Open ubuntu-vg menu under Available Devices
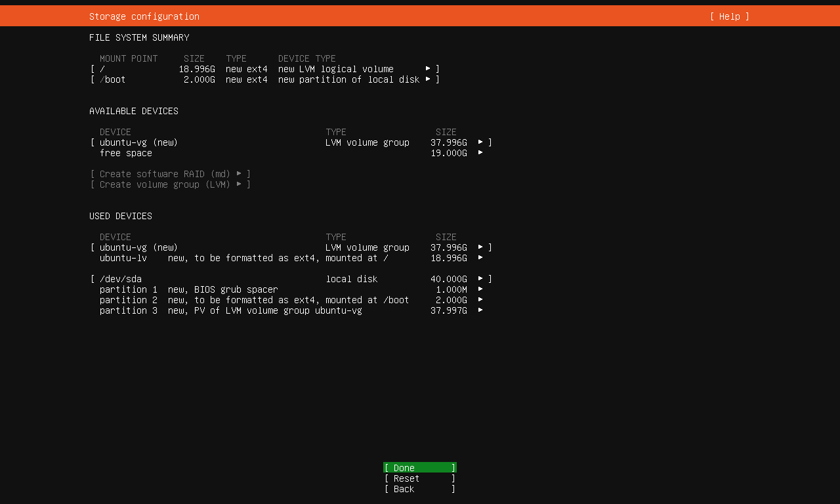This screenshot has width=840, height=504. click(x=480, y=142)
